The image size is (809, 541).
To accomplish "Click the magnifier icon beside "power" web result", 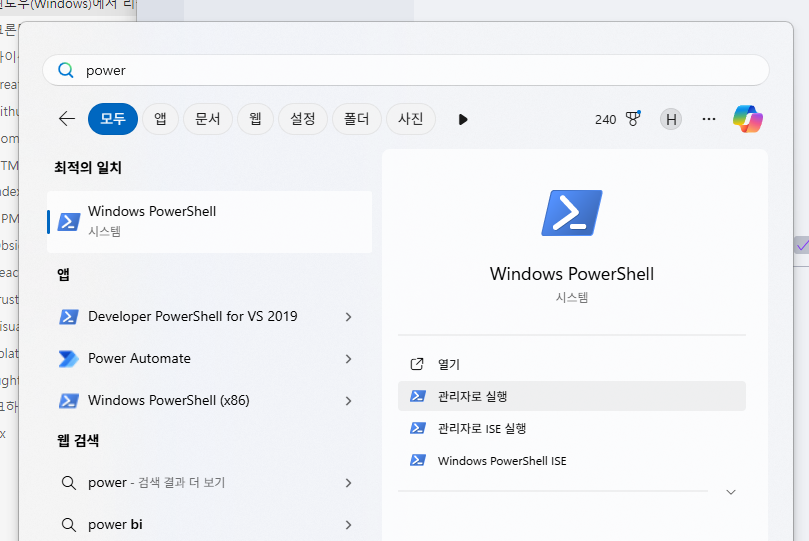I will (69, 483).
